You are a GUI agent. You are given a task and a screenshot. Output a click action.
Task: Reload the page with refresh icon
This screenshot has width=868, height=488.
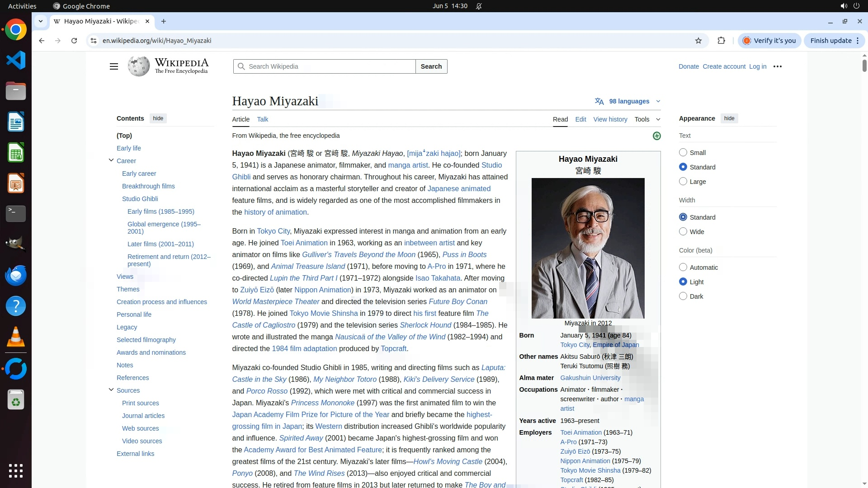[x=74, y=41]
